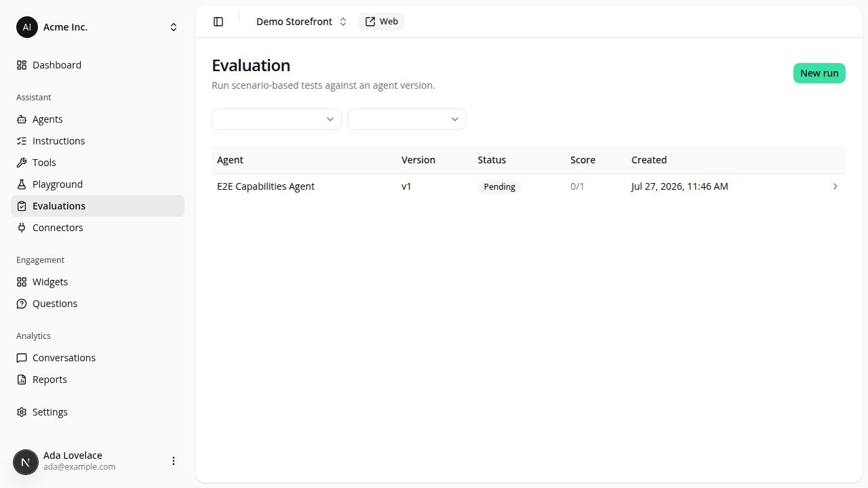This screenshot has height=488, width=868.
Task: Click the E2E Capabilities Agent name
Action: 266,186
